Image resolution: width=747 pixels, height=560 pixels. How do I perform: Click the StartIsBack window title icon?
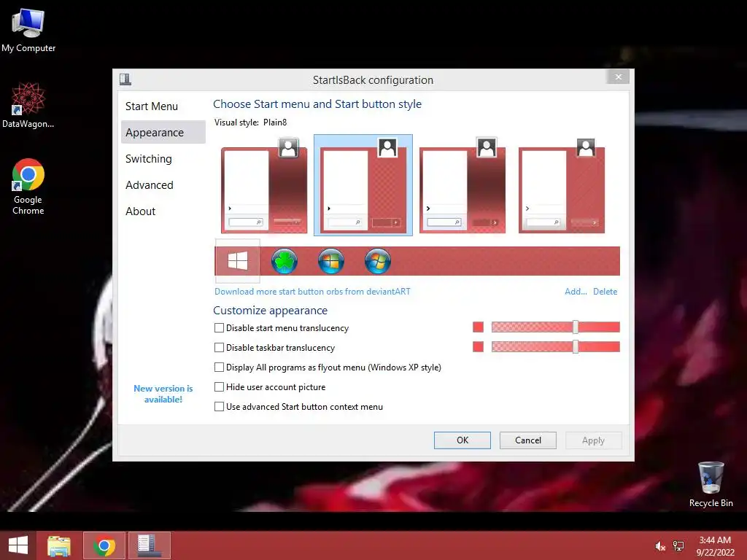pyautogui.click(x=125, y=79)
